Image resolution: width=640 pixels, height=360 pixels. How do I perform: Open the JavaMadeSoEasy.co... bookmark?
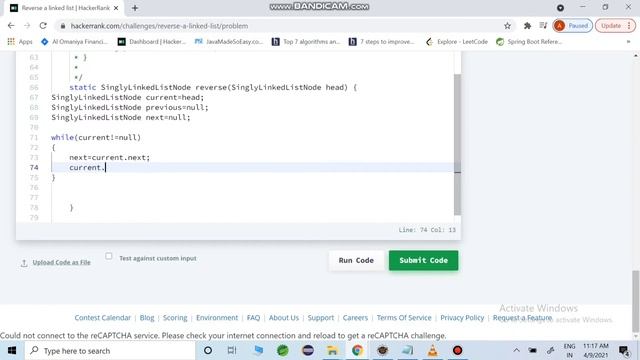click(229, 42)
